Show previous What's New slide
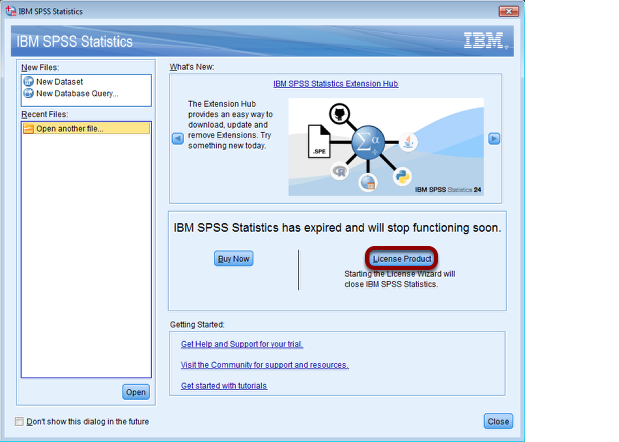This screenshot has height=442, width=619. (178, 139)
